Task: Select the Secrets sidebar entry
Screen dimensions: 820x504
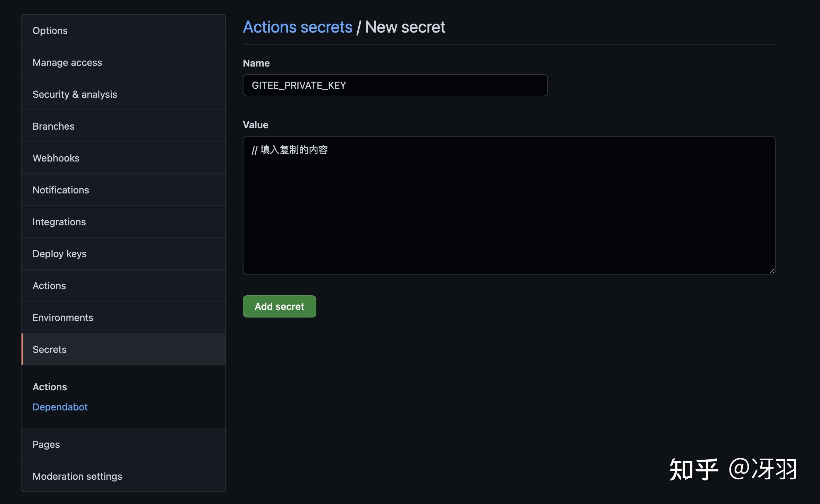Action: (x=49, y=349)
